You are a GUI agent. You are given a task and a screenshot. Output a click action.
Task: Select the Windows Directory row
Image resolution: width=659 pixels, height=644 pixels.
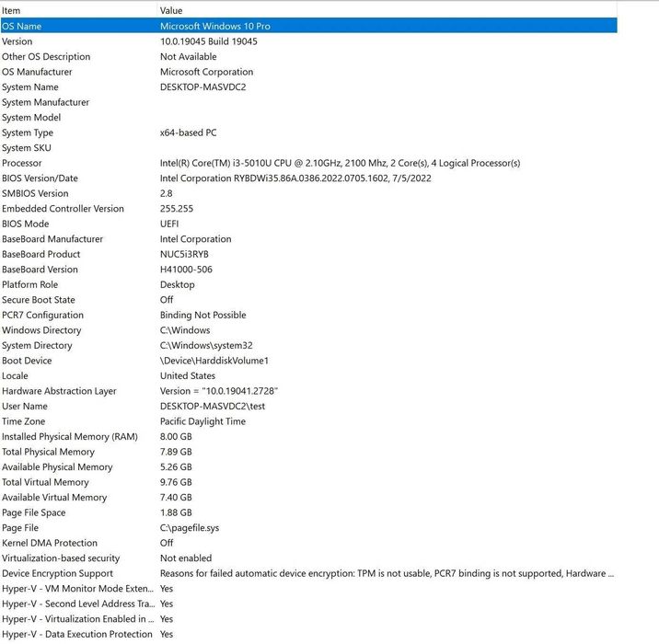coord(309,329)
